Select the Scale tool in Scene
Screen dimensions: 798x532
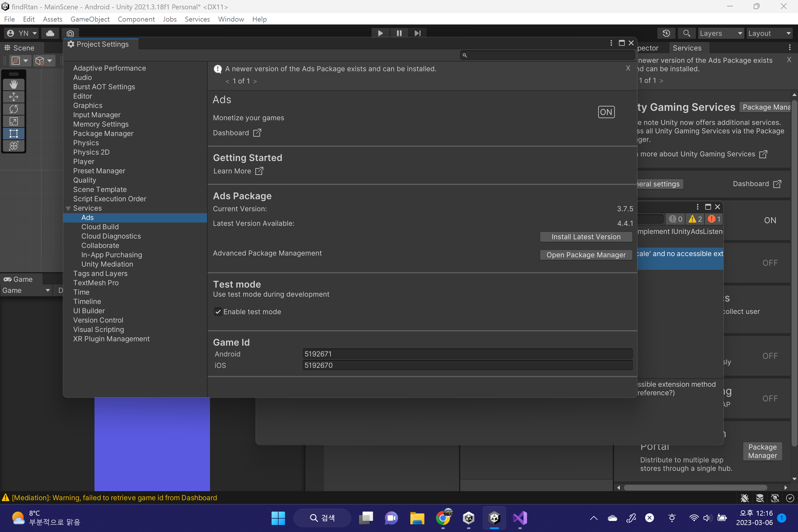tap(14, 121)
